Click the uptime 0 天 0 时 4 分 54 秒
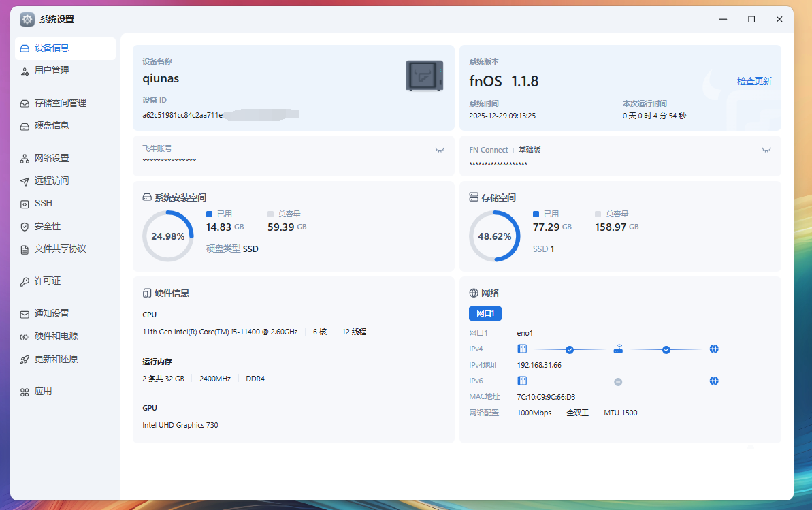This screenshot has width=812, height=510. point(654,116)
